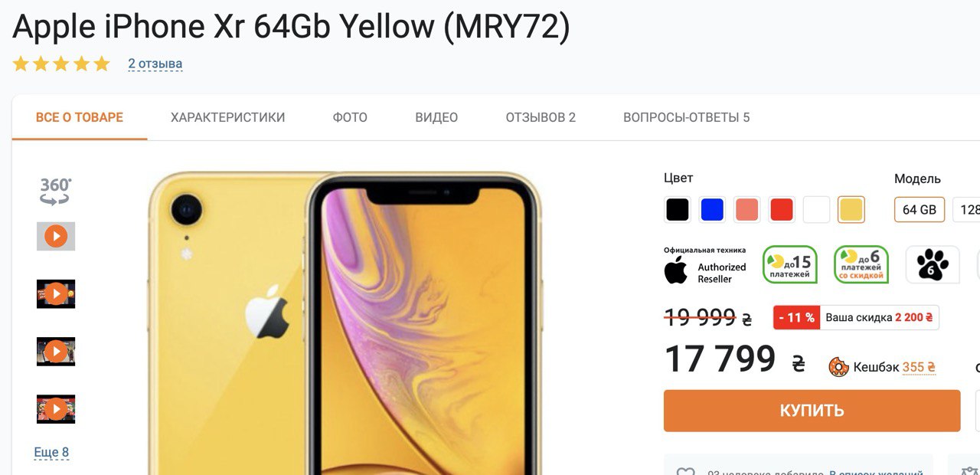Click the orange КУПИТЬ button
Image resolution: width=980 pixels, height=475 pixels.
[x=812, y=411]
